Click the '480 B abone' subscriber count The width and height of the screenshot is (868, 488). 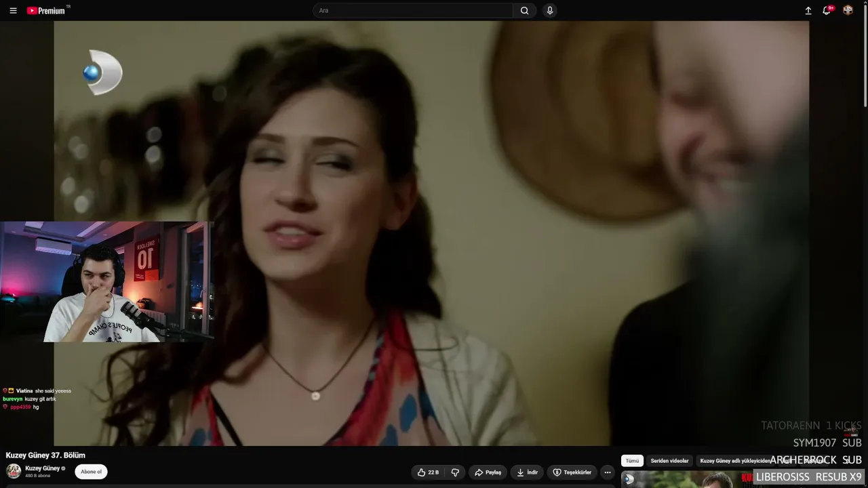pos(39,476)
